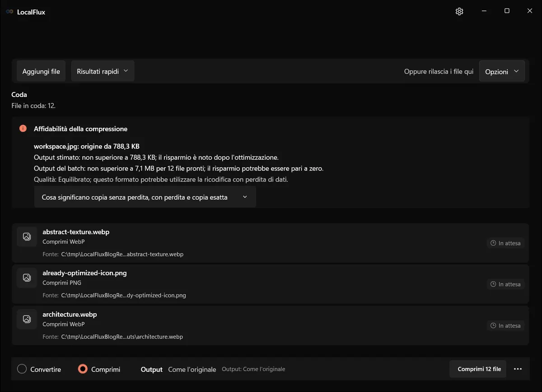Viewport: 542px width, 392px height.
Task: Open the Risultati rapidi dropdown
Action: click(103, 71)
